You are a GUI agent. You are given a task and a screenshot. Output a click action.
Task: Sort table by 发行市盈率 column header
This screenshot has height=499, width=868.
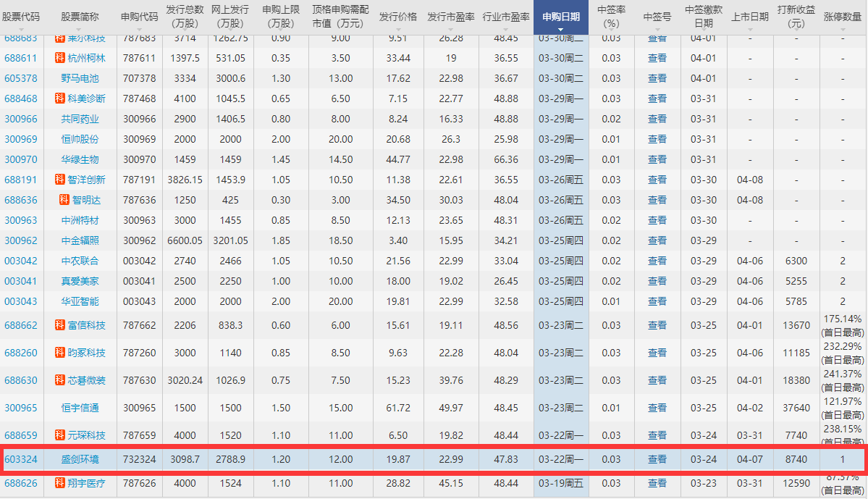click(x=450, y=17)
